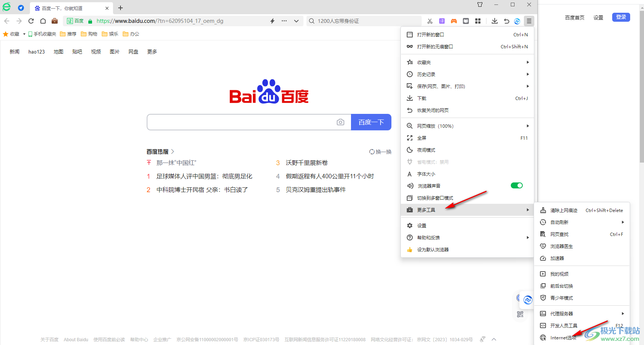Enable 夜间模式 night mode entry

[x=467, y=150]
